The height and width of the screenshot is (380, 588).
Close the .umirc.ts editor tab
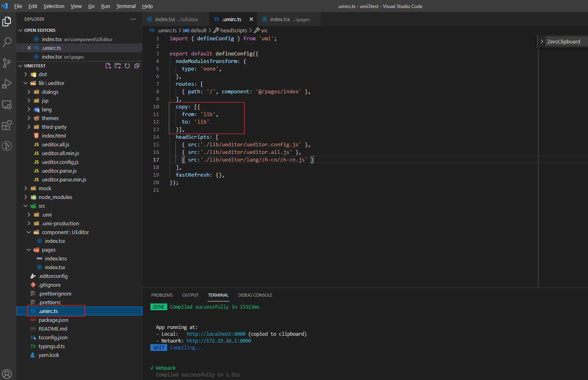coord(251,19)
